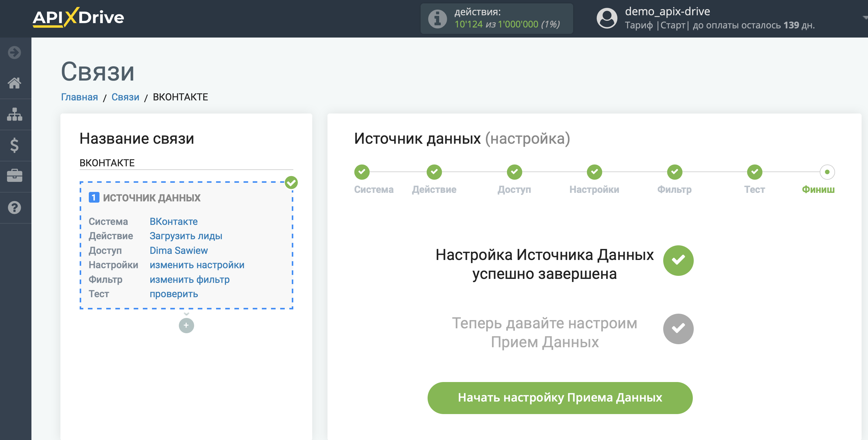This screenshot has width=868, height=440.
Task: Click the Связи page heading
Action: 98,72
